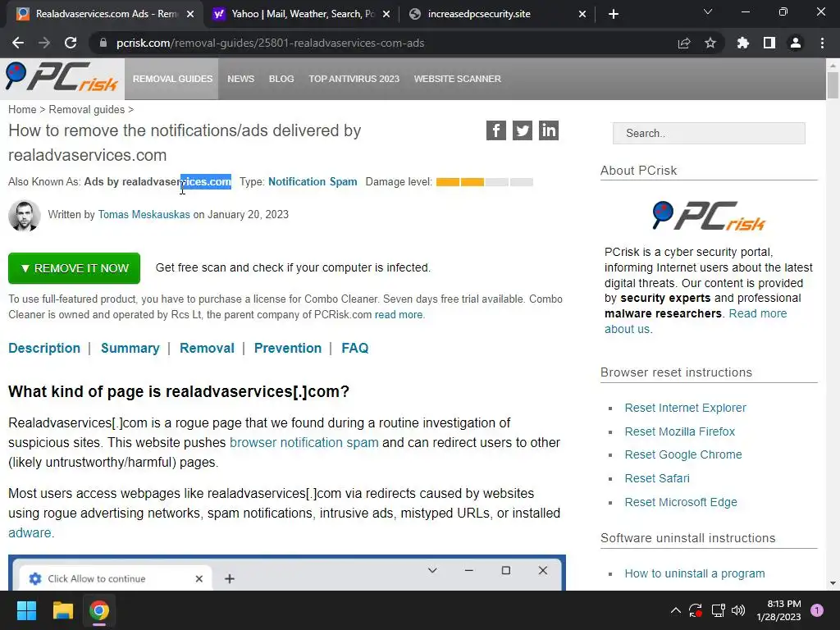Image resolution: width=840 pixels, height=630 pixels.
Task: Open File Explorer from taskbar
Action: pyautogui.click(x=62, y=610)
